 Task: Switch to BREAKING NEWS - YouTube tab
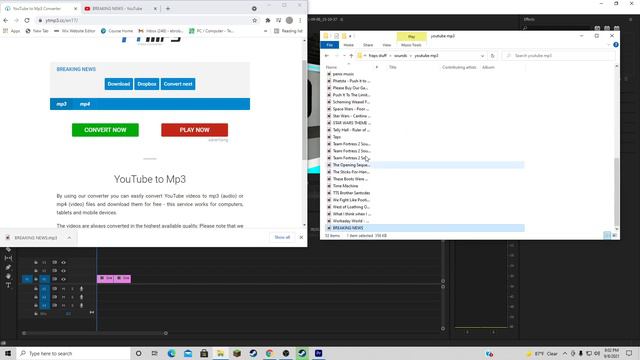pos(117,9)
